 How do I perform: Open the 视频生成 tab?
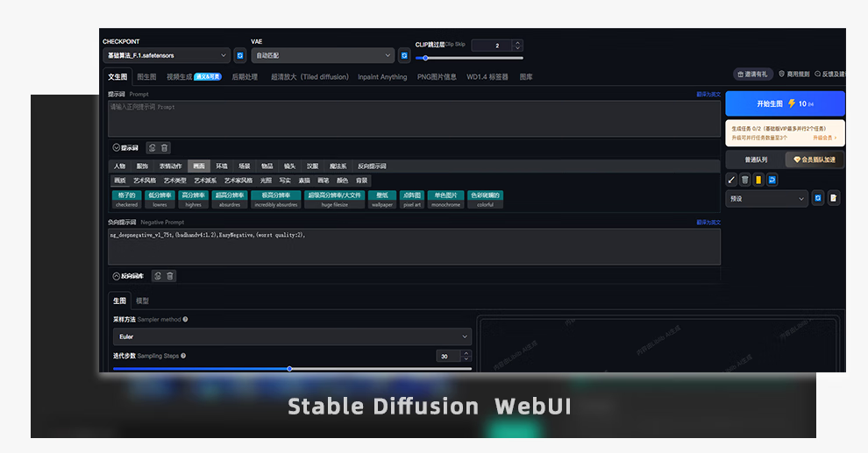tap(194, 77)
